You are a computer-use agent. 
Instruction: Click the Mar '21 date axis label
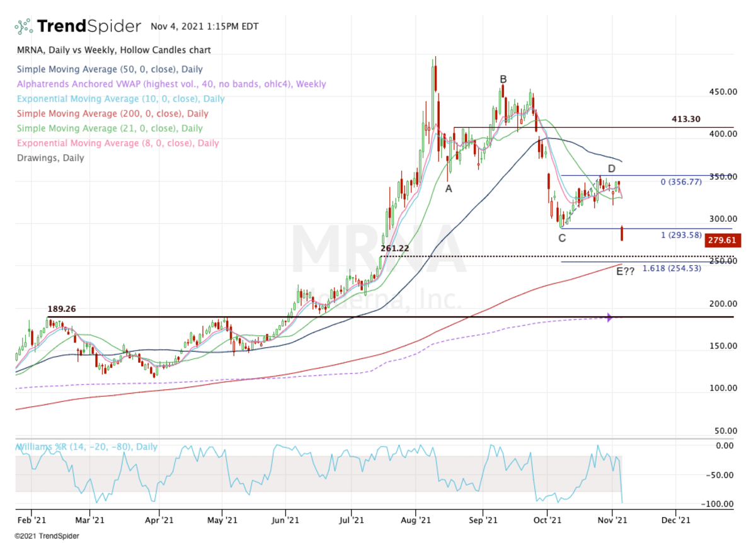[90, 520]
